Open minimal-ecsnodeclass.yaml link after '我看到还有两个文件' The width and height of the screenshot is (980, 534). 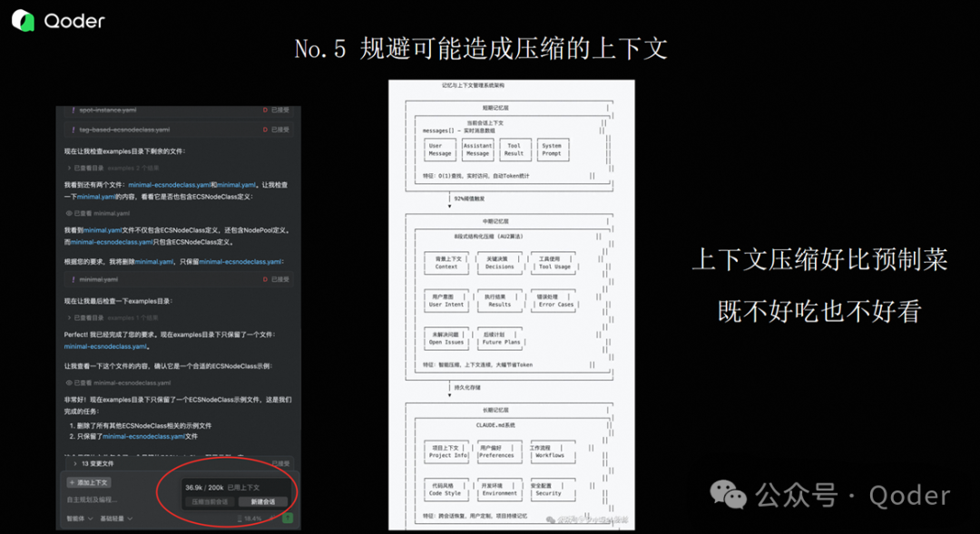coord(169,185)
